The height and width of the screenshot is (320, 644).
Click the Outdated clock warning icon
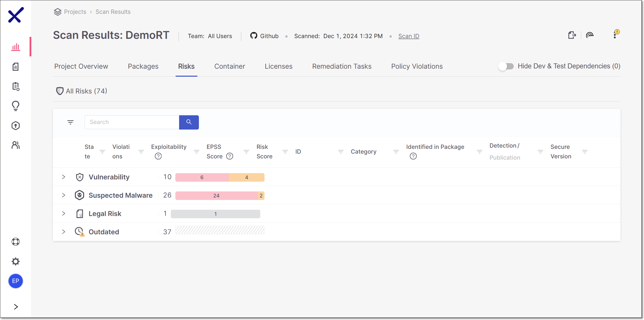pyautogui.click(x=80, y=232)
